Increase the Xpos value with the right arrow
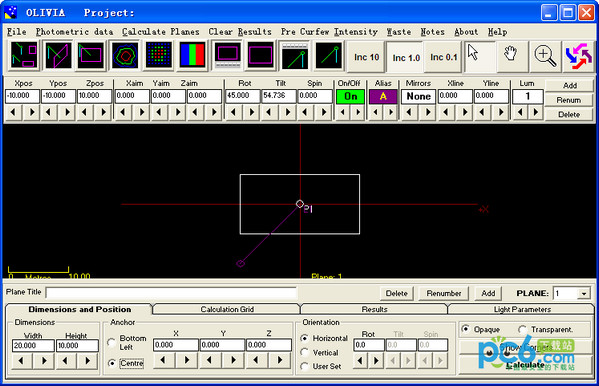 [x=32, y=112]
